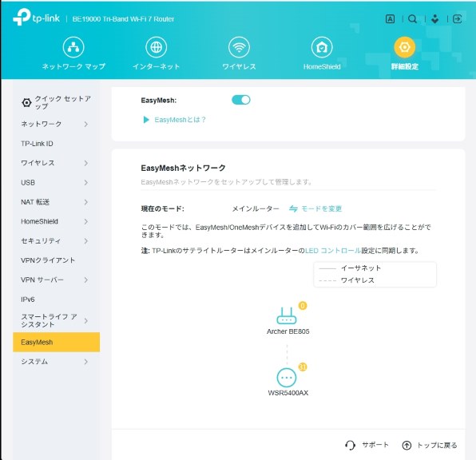Viewport: 476px width, 460px height.
Task: Open NAT 転送 menu label
Action: [35, 202]
